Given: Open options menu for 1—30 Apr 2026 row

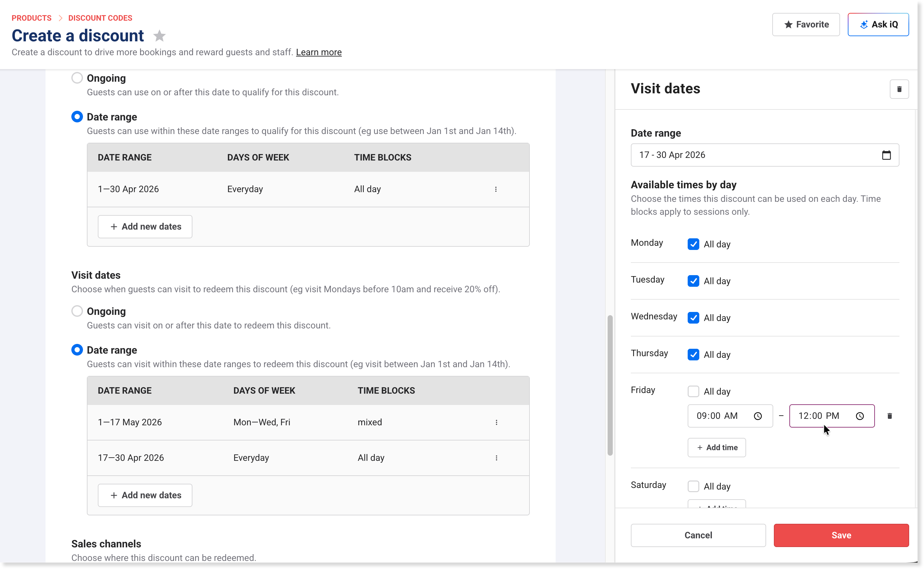Looking at the screenshot, I should [x=496, y=189].
